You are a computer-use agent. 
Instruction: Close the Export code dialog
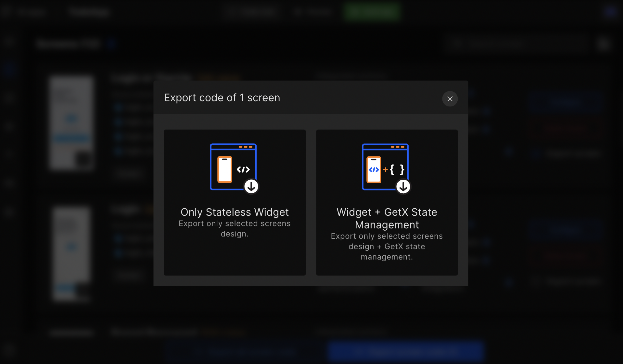[450, 99]
